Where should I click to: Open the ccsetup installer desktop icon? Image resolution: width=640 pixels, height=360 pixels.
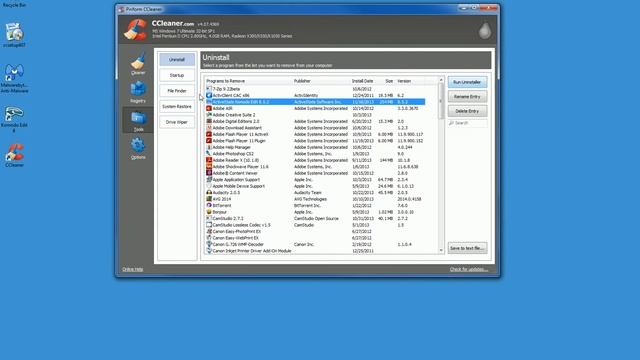click(14, 35)
